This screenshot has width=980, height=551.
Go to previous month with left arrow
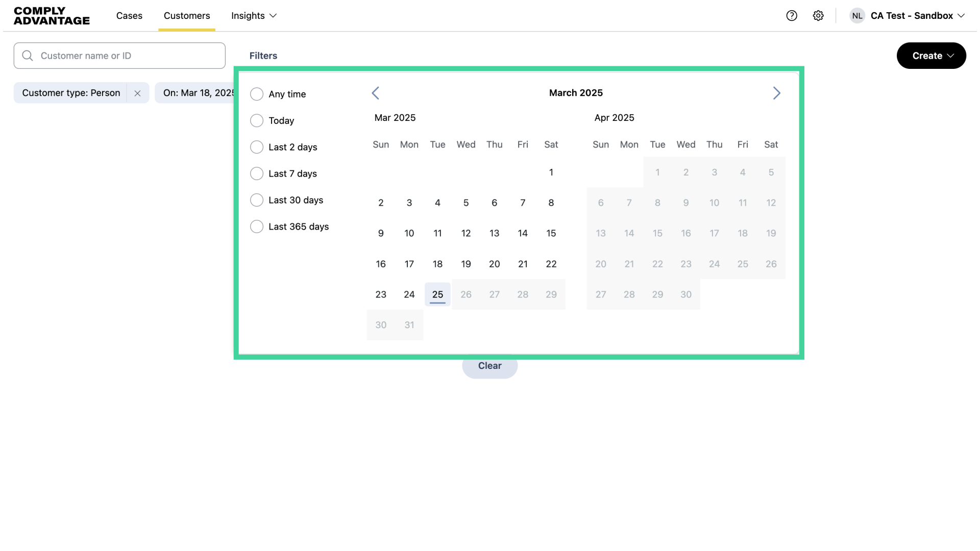tap(376, 93)
